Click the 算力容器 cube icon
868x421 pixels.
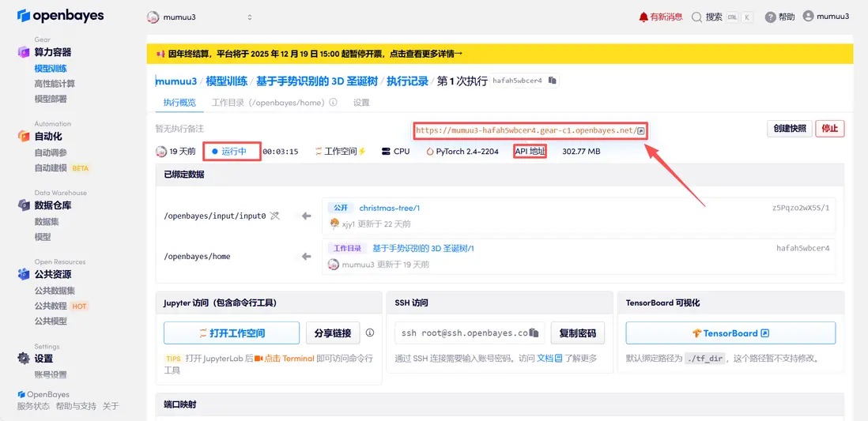coord(24,53)
